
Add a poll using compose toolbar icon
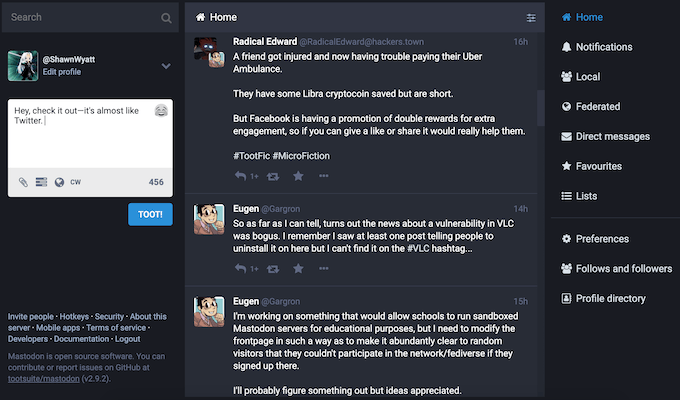pos(41,182)
